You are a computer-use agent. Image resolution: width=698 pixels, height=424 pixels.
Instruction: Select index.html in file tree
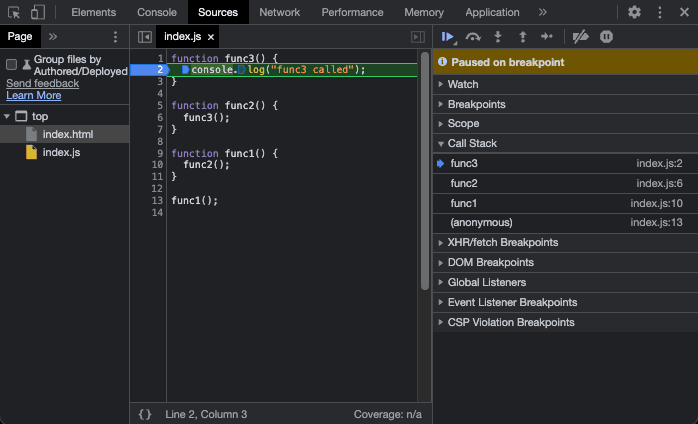(x=65, y=134)
